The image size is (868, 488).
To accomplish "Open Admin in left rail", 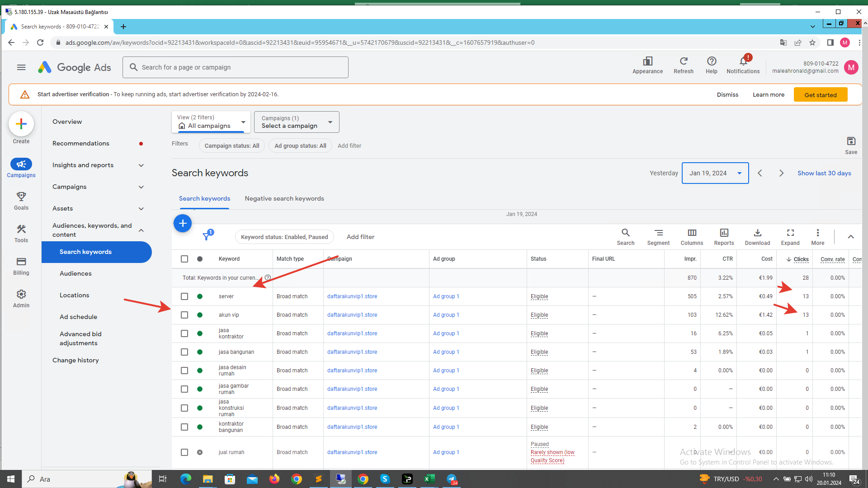I will (x=21, y=299).
